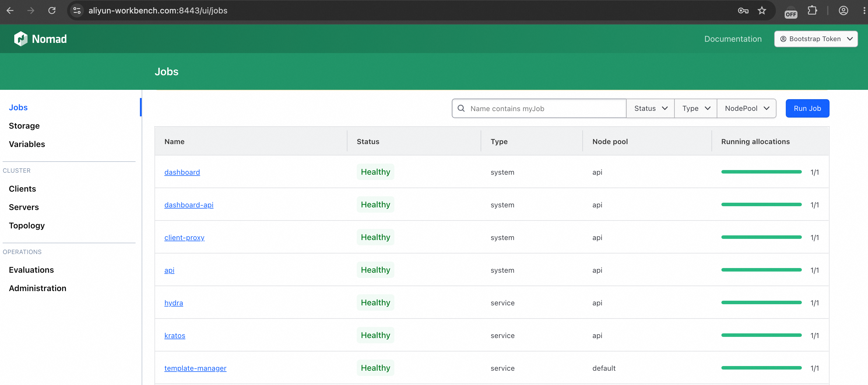
Task: Click the kratos allocations progress bar
Action: (761, 335)
